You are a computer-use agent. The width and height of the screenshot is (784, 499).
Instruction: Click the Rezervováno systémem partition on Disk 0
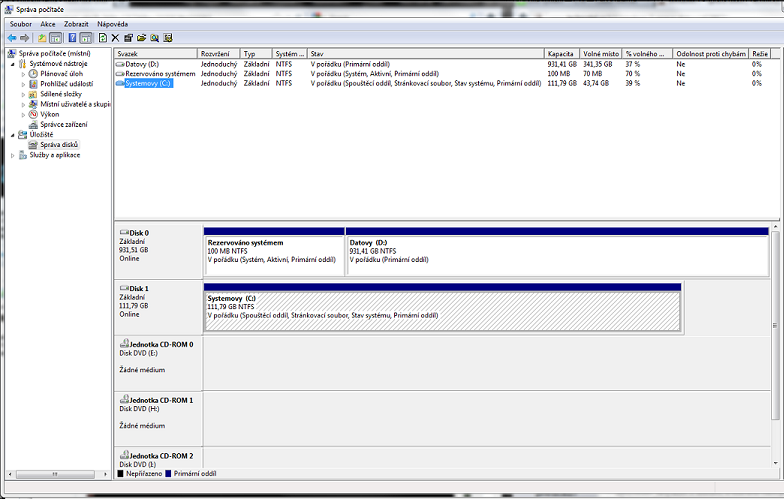tap(274, 254)
